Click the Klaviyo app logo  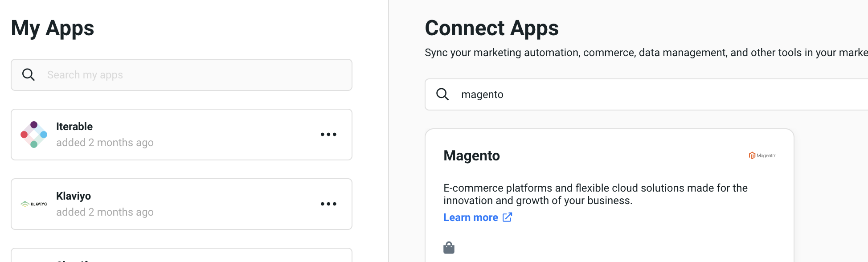coord(34,204)
